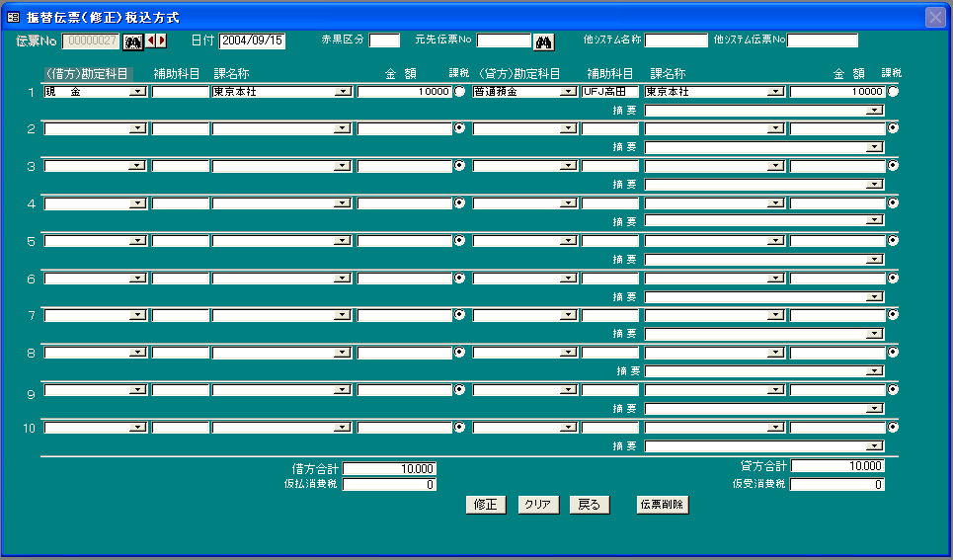
Task: Toggle row 1 credit 課税 radio button
Action: point(893,91)
